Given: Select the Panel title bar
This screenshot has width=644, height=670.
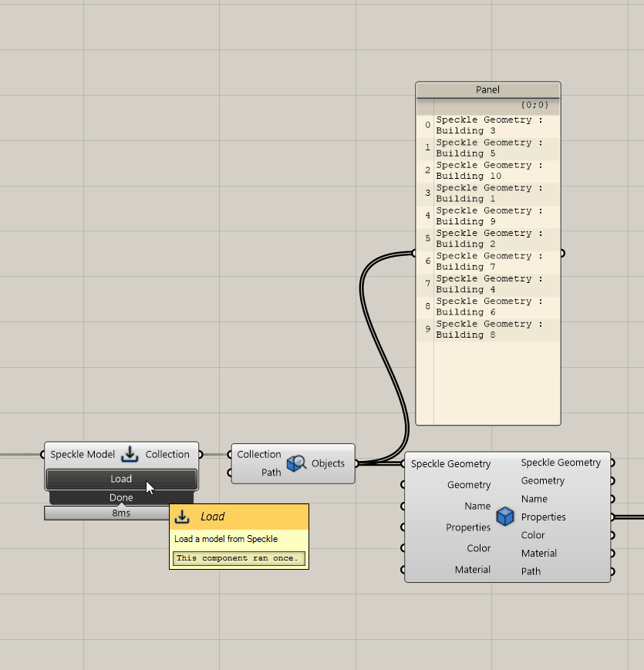Looking at the screenshot, I should point(488,89).
